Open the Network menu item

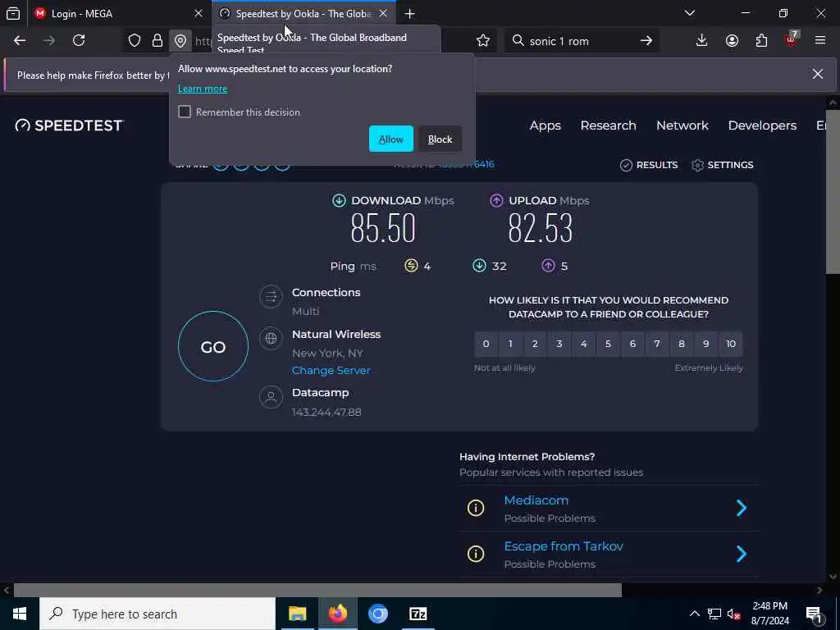(x=682, y=126)
